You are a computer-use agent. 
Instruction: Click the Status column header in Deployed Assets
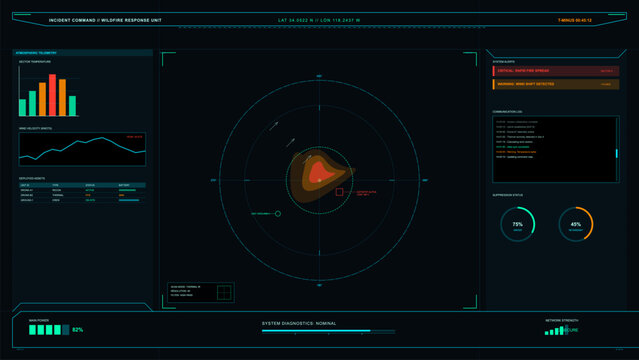click(90, 186)
